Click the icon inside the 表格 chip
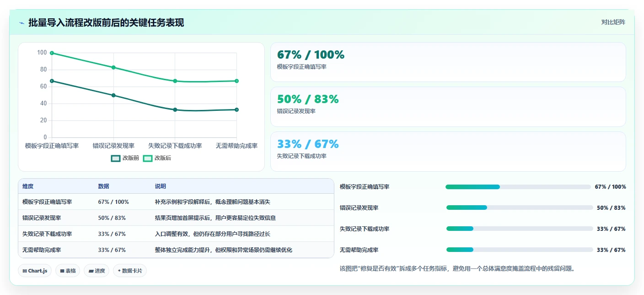This screenshot has width=644, height=295. point(62,271)
